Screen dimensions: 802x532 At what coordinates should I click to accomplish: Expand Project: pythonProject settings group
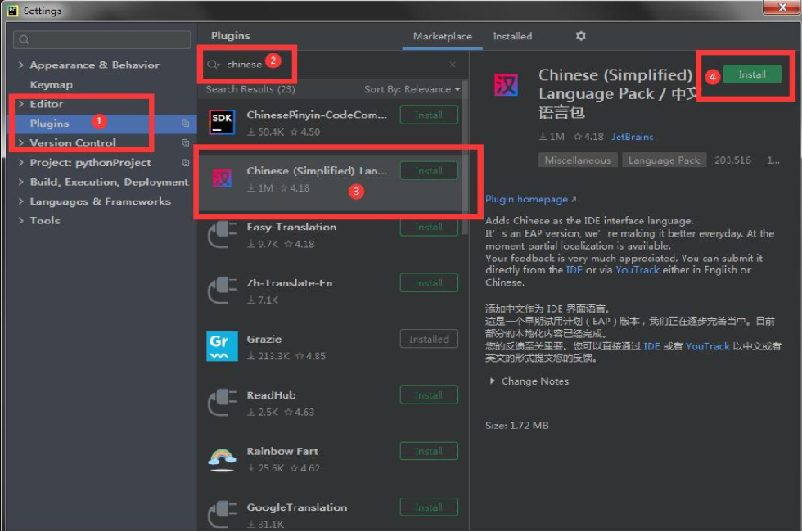click(21, 162)
